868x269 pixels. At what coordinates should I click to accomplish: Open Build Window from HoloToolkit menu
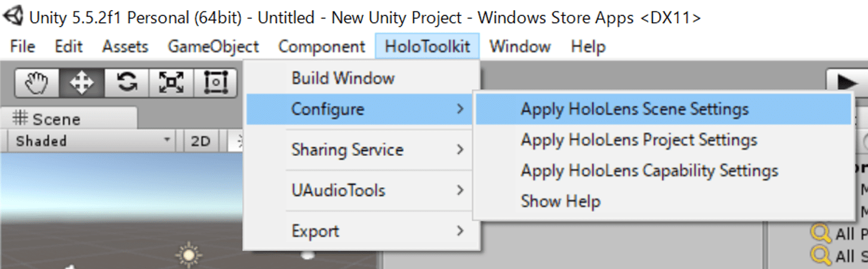[362, 78]
